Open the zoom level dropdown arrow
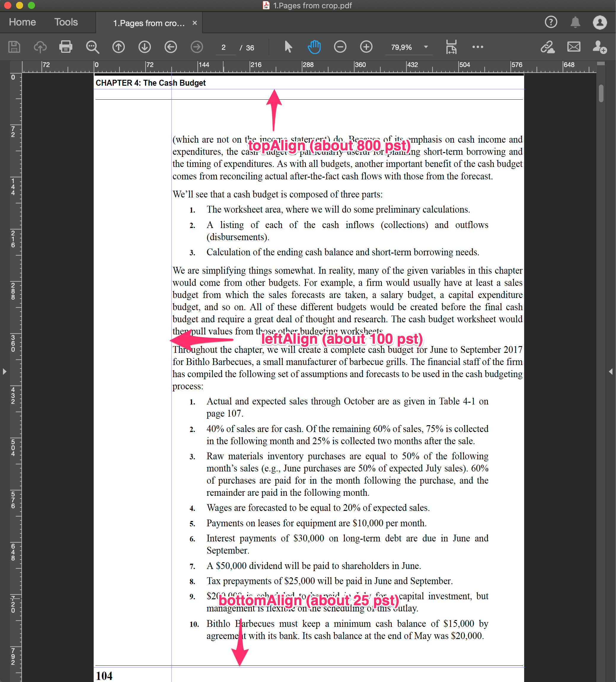 [426, 47]
